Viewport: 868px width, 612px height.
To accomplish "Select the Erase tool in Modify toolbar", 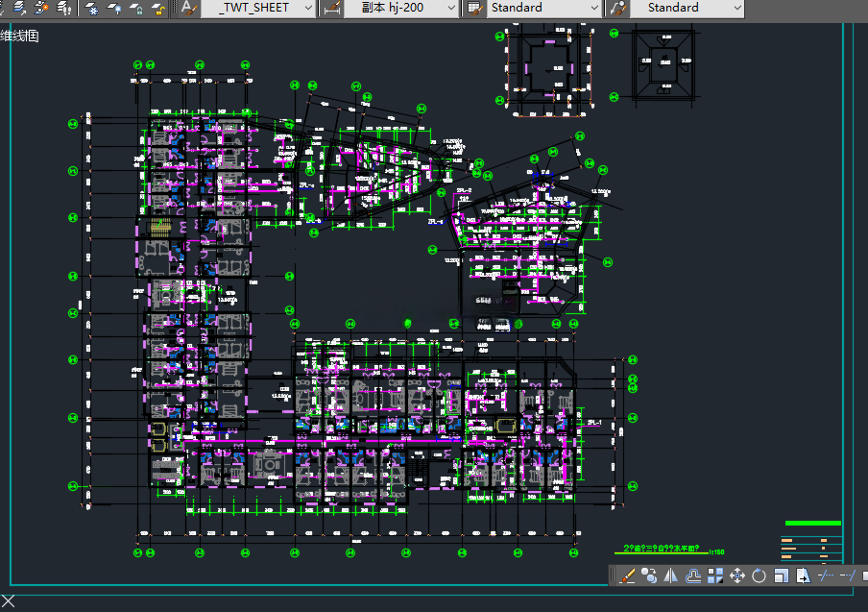I will tap(627, 575).
